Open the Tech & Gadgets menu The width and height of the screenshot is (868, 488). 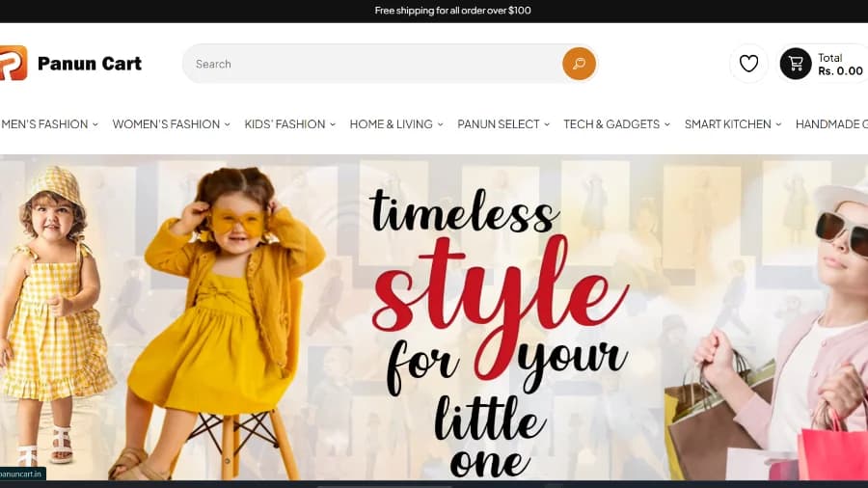click(616, 124)
